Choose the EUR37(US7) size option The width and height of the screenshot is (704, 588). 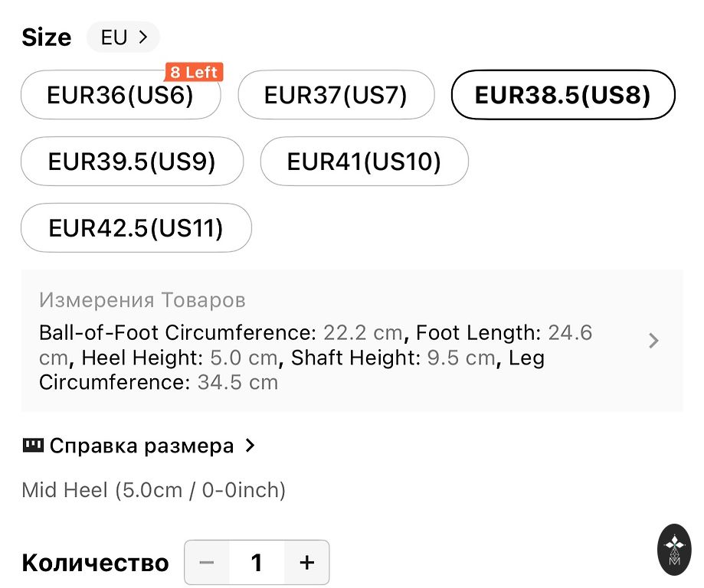click(336, 95)
